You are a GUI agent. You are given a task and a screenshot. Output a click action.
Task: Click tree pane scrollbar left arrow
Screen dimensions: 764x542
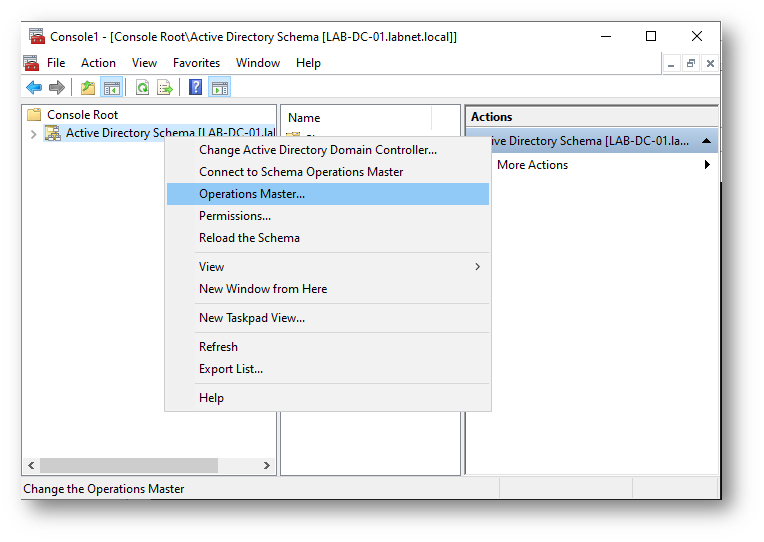point(31,465)
